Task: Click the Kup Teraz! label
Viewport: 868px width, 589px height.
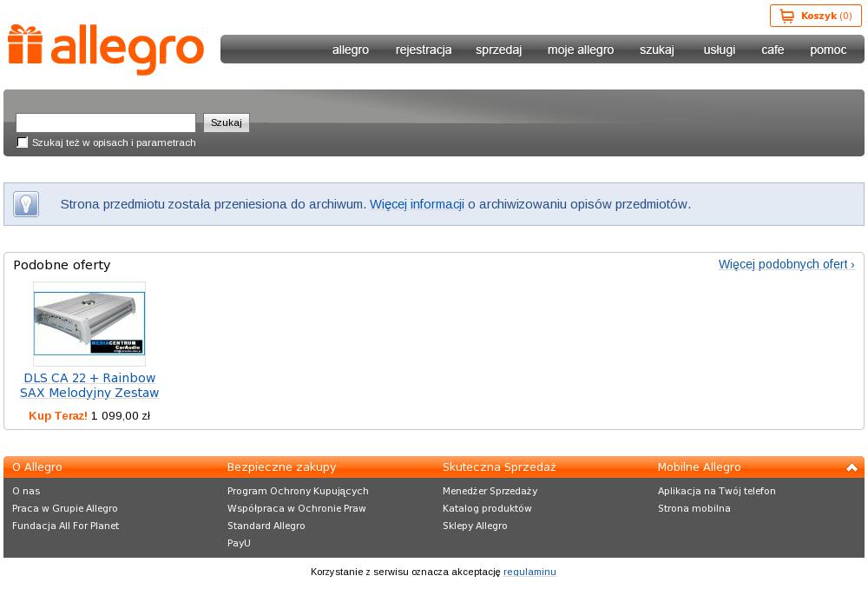Action: 58,415
